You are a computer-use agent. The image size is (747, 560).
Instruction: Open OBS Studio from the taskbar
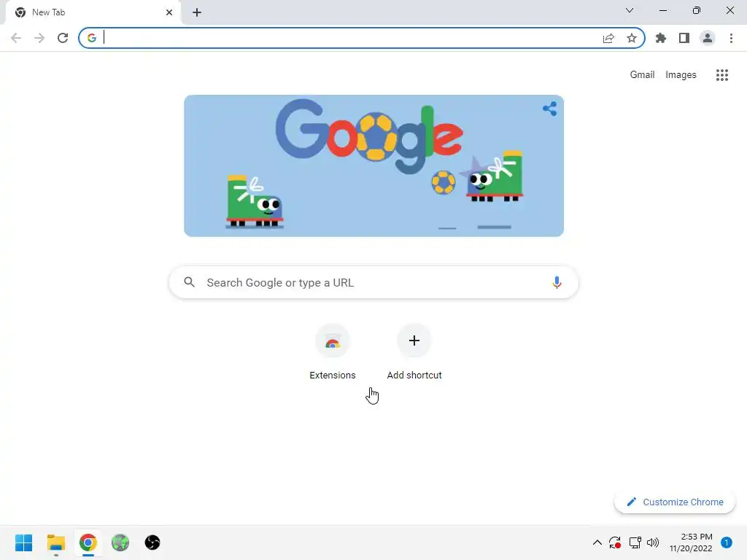coord(152,542)
